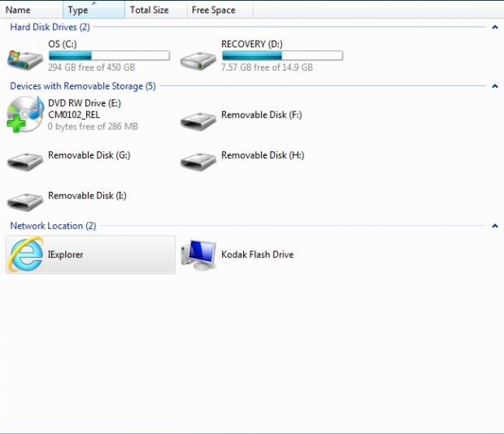Open the Kodak Flash Drive icon

click(x=198, y=255)
